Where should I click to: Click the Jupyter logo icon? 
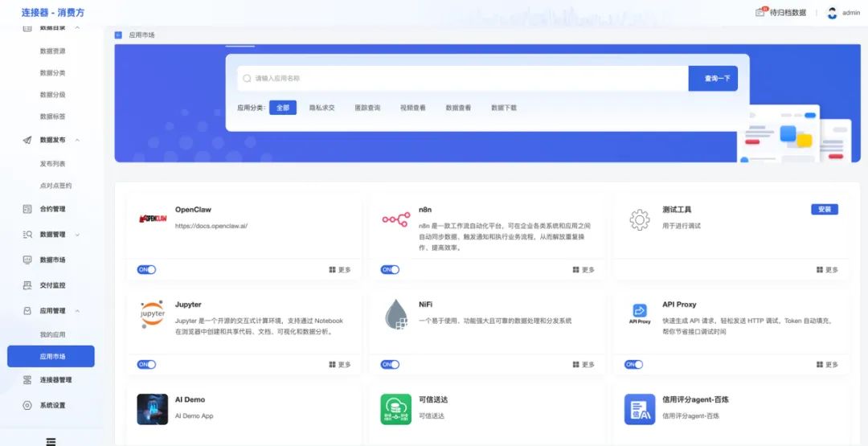click(x=152, y=314)
